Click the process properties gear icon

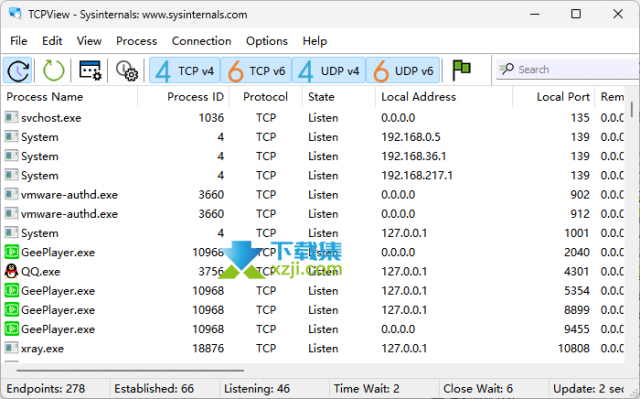coord(127,71)
